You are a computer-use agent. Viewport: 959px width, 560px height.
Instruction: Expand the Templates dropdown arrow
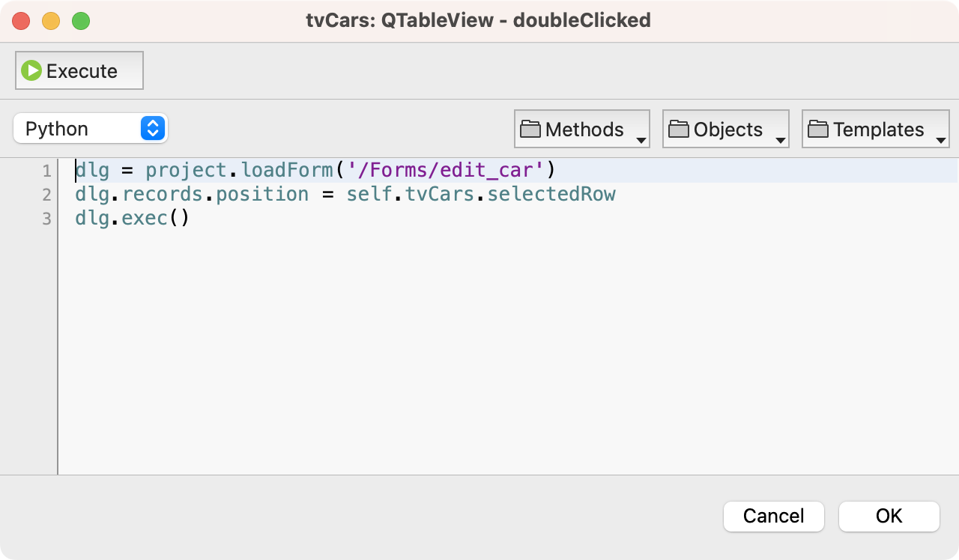[940, 141]
